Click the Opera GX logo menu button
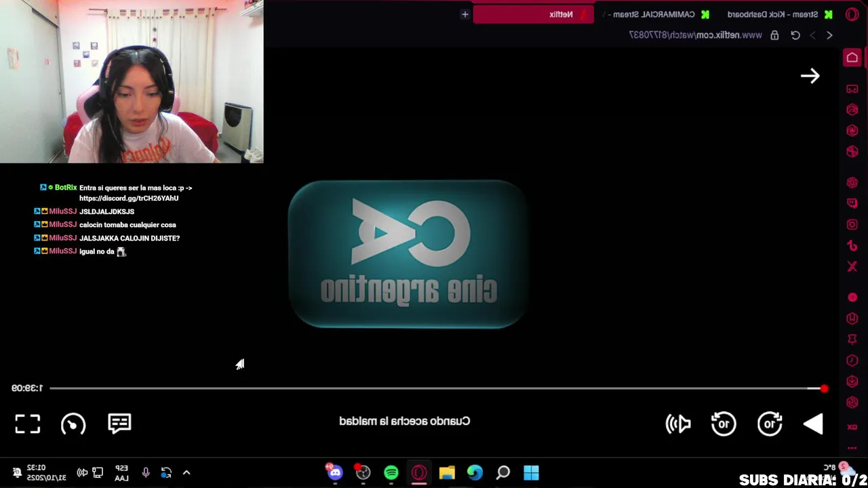The width and height of the screenshot is (868, 488). point(852,14)
